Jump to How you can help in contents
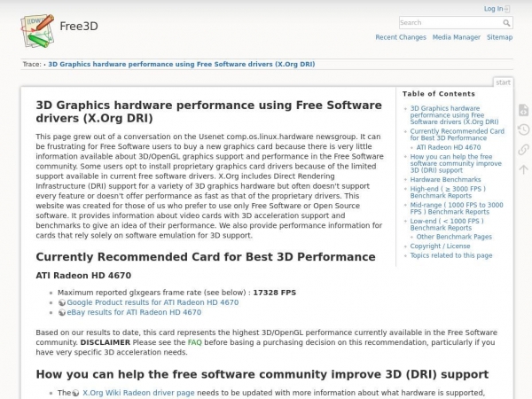 (456, 163)
